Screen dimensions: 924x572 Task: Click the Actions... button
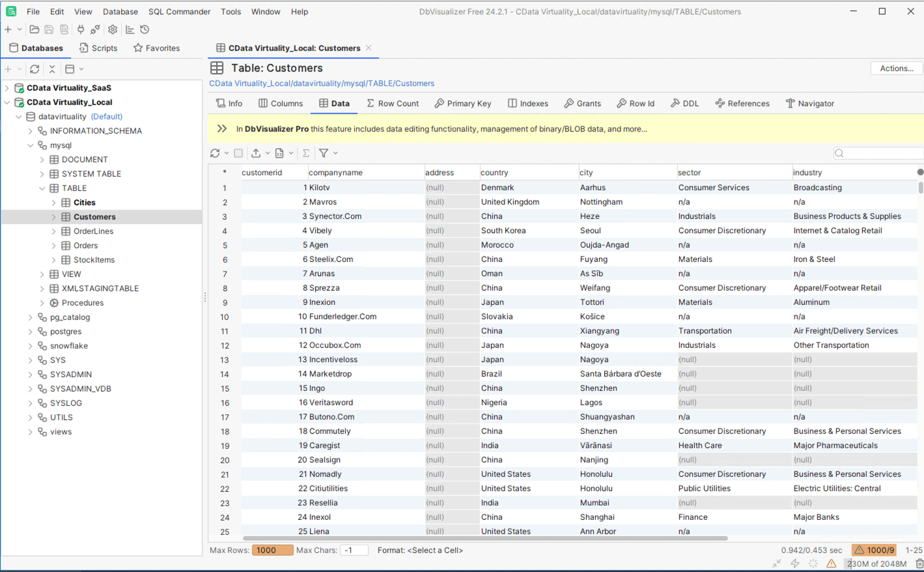click(896, 68)
